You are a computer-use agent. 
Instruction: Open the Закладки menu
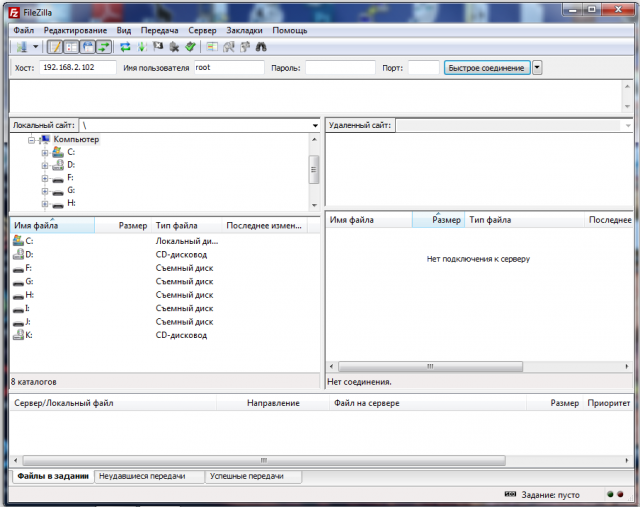pos(244,30)
